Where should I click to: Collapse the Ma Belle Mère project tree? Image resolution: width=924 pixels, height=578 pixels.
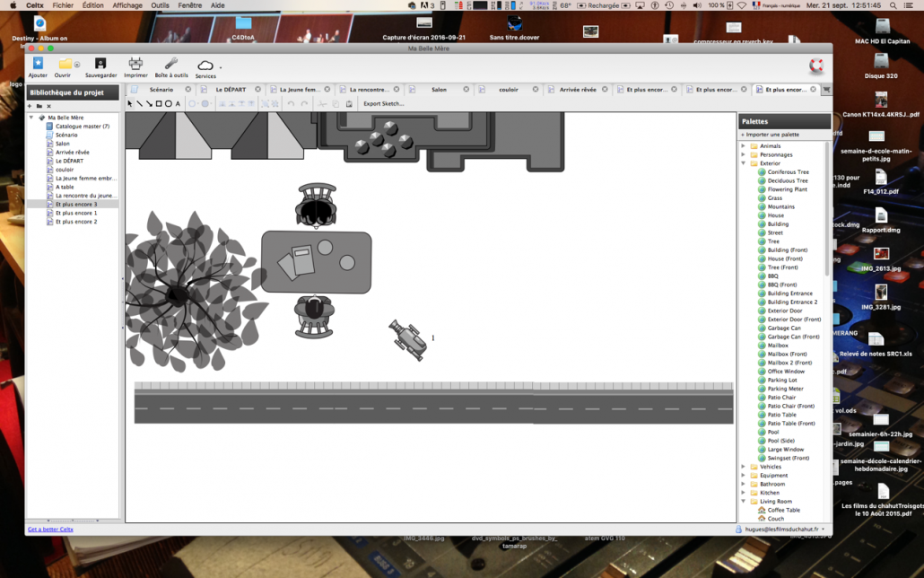coord(31,118)
